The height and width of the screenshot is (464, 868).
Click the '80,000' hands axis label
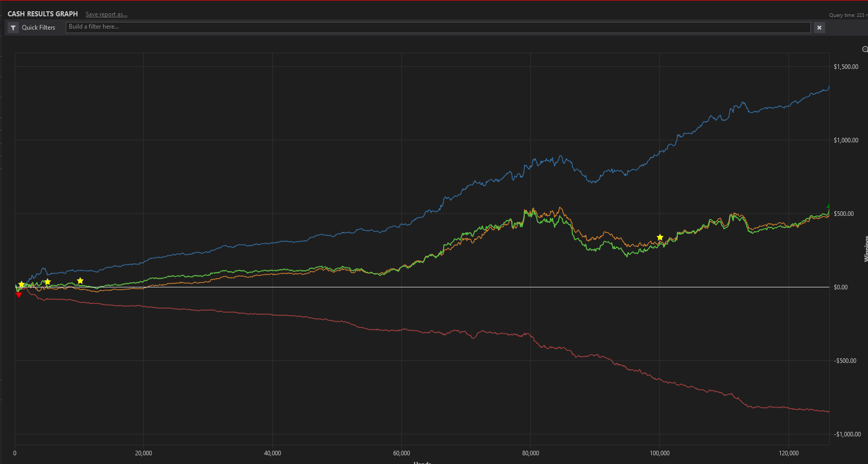531,453
